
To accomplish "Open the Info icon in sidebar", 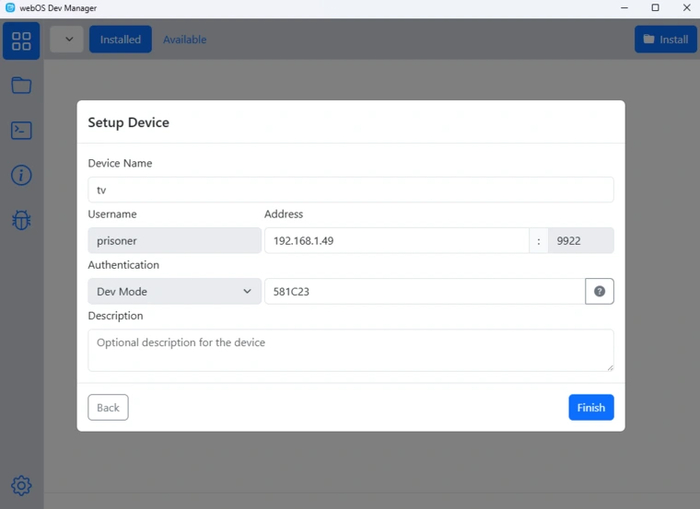I will 21,175.
